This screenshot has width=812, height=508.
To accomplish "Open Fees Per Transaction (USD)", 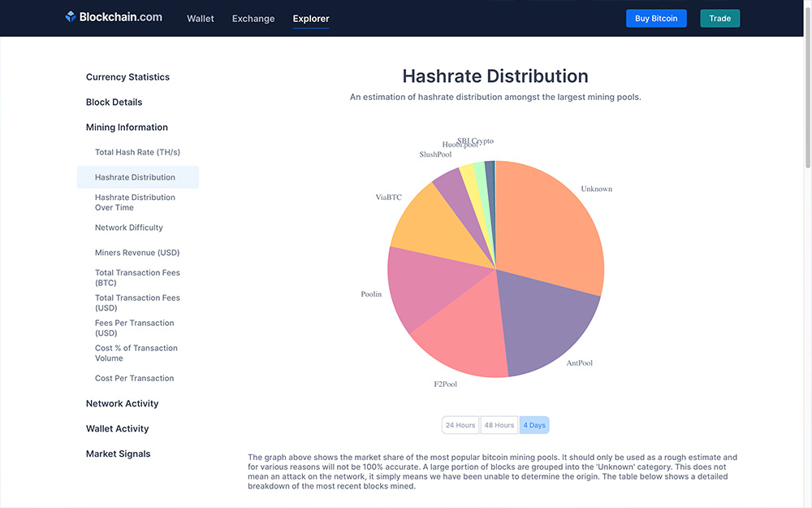I will click(x=135, y=328).
